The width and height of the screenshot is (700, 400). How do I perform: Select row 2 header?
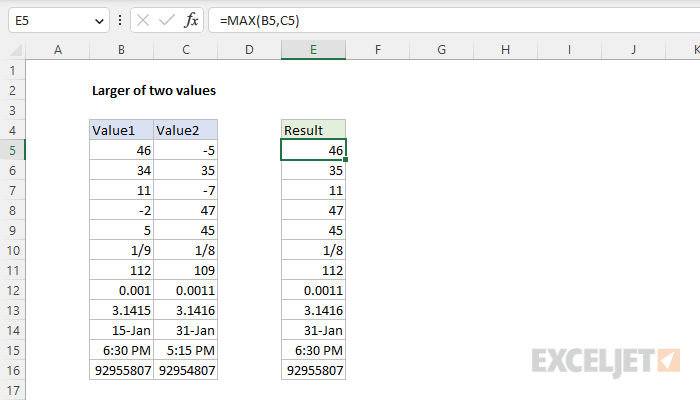tap(12, 91)
